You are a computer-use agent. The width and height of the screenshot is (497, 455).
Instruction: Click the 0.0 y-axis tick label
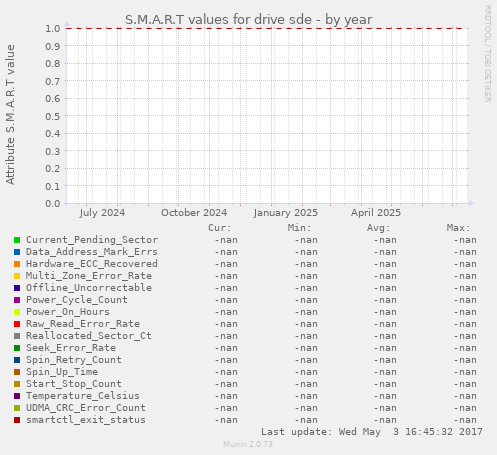coord(53,203)
